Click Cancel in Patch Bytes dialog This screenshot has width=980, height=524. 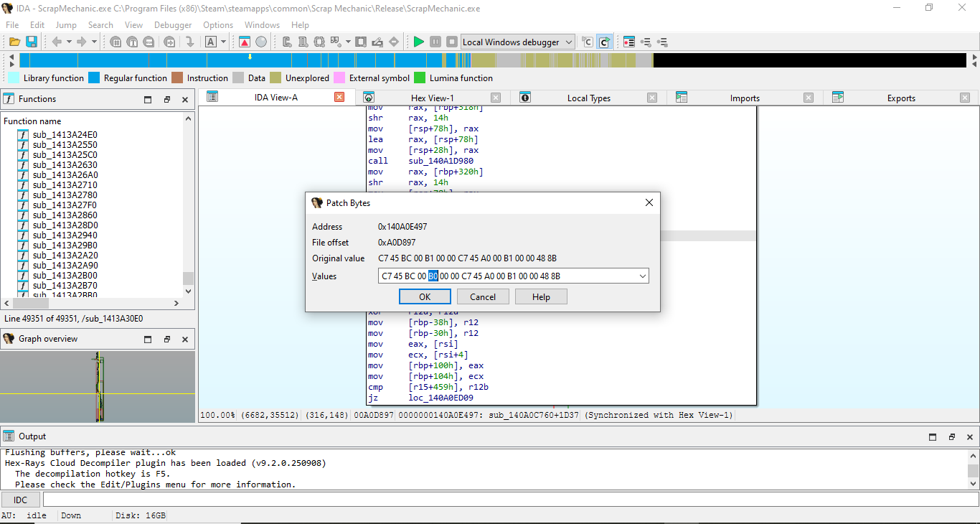pos(483,296)
